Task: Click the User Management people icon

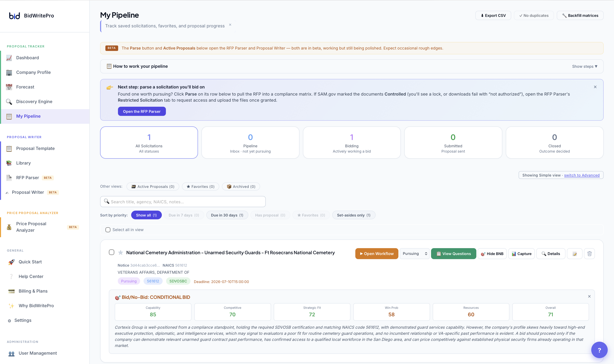Action: tap(11, 353)
